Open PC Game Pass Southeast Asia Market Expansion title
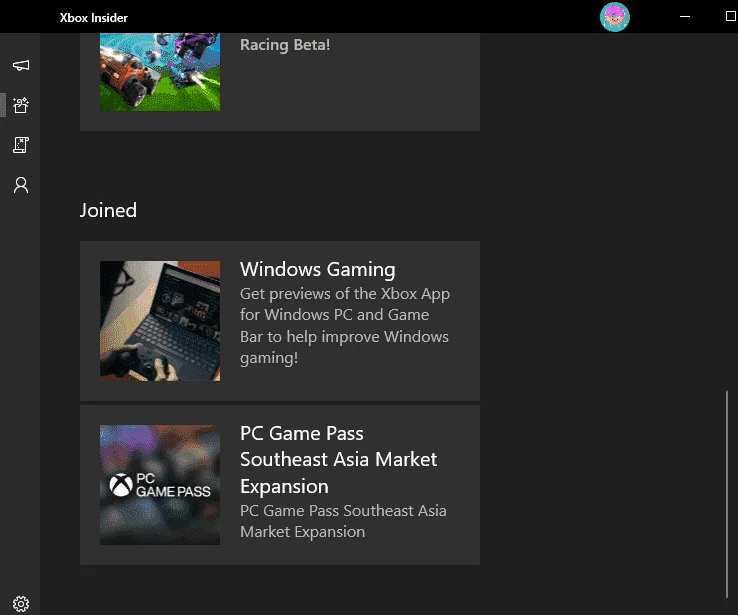The image size is (738, 615). (338, 459)
